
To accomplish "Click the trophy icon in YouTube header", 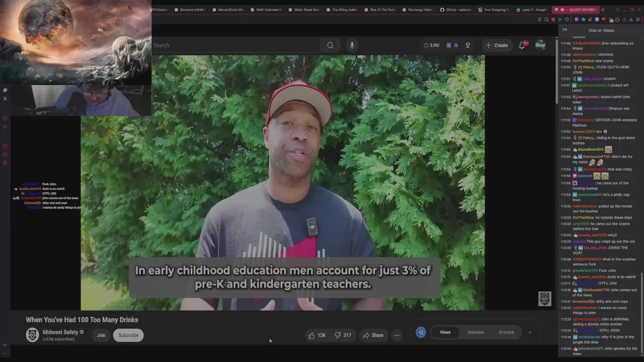I will (x=467, y=45).
